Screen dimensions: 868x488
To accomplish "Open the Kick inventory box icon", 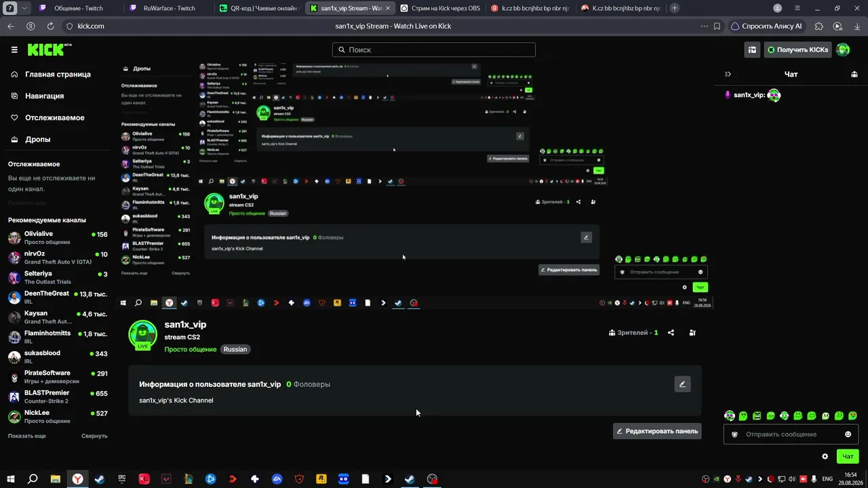I will 752,49.
